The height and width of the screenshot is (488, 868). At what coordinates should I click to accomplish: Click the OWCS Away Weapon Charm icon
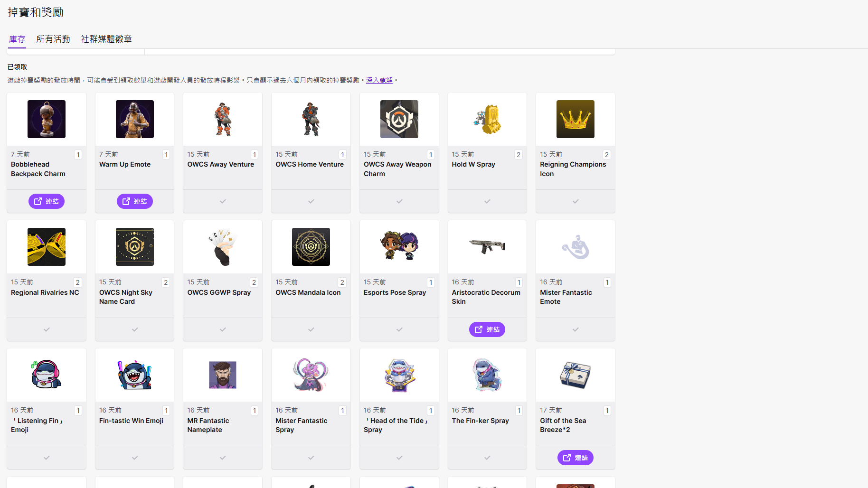pos(399,119)
